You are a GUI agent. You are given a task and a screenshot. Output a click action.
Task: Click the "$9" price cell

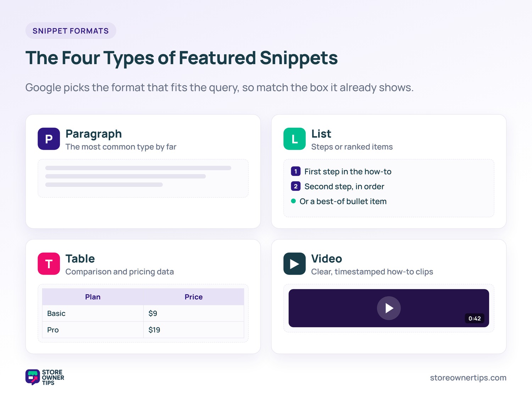[x=194, y=313]
